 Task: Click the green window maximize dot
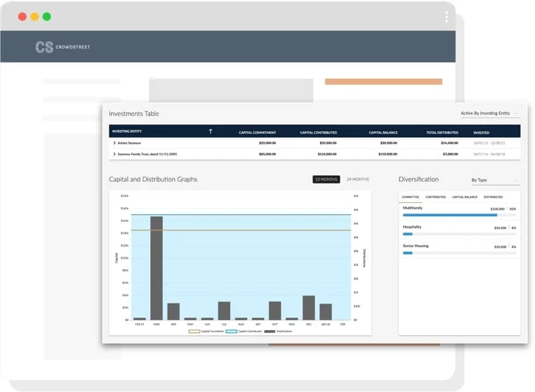click(46, 16)
